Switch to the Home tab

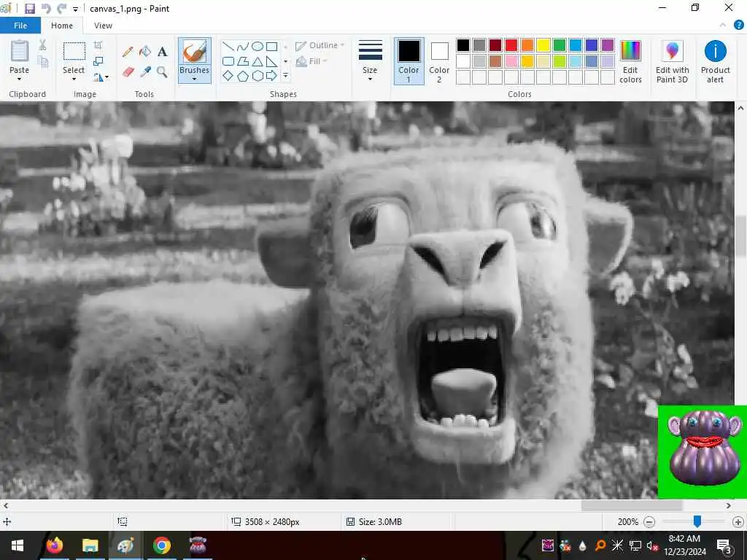click(x=62, y=26)
